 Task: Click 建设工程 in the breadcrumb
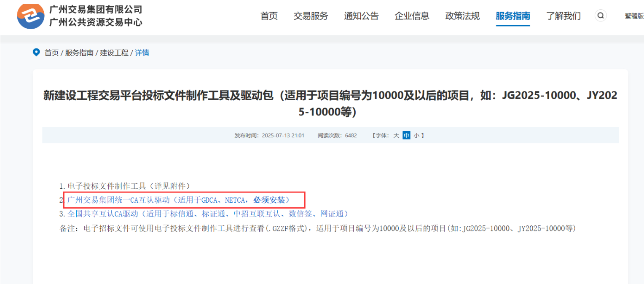coord(114,53)
